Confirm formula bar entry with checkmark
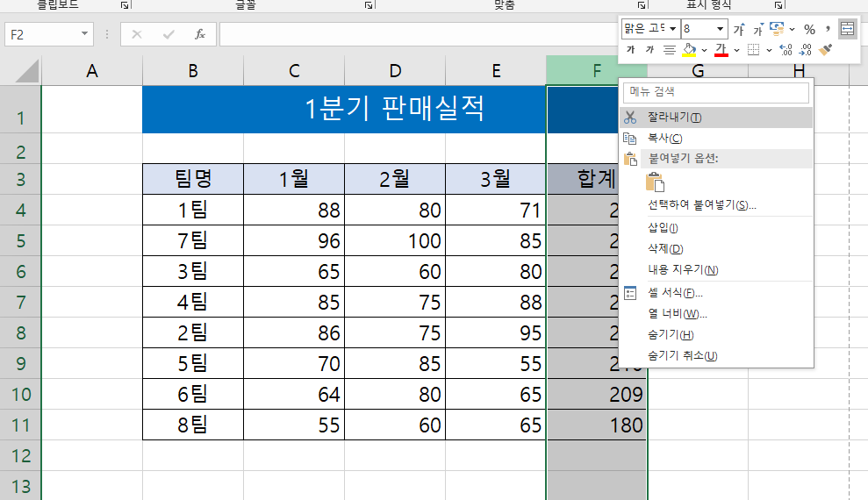The width and height of the screenshot is (868, 500). pyautogui.click(x=169, y=34)
